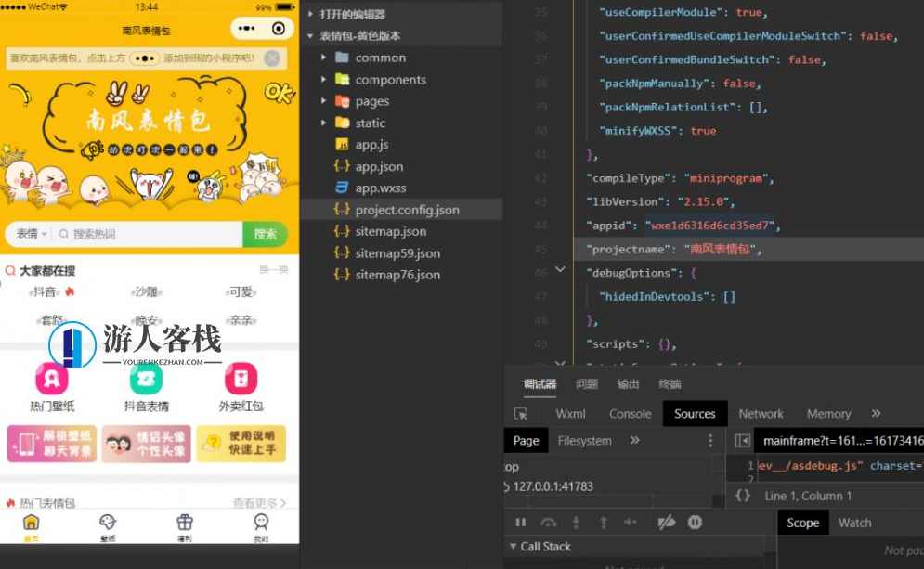Viewport: 924px width, 569px height.
Task: Select sitemap59.json in the file tree
Action: click(x=397, y=252)
